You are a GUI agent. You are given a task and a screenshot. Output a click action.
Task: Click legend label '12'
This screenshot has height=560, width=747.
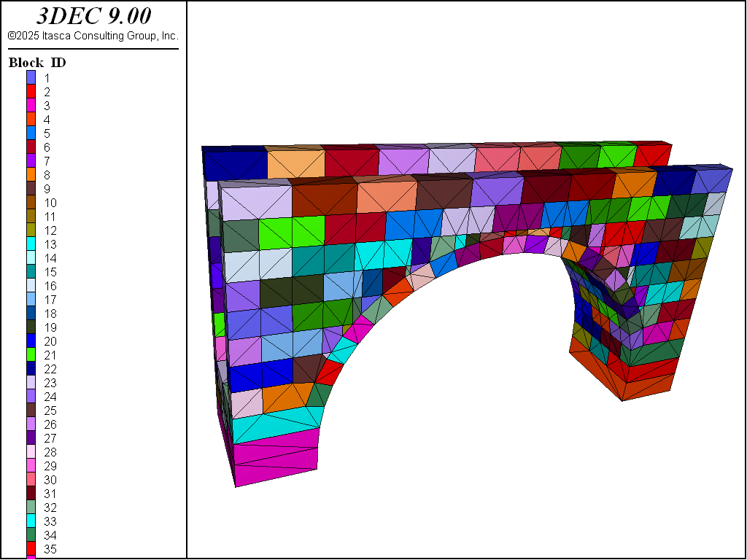coord(50,230)
